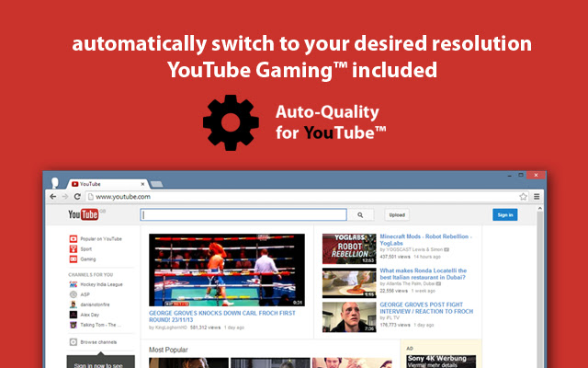
Task: Click the 'Browse channels' text
Action: click(98, 342)
